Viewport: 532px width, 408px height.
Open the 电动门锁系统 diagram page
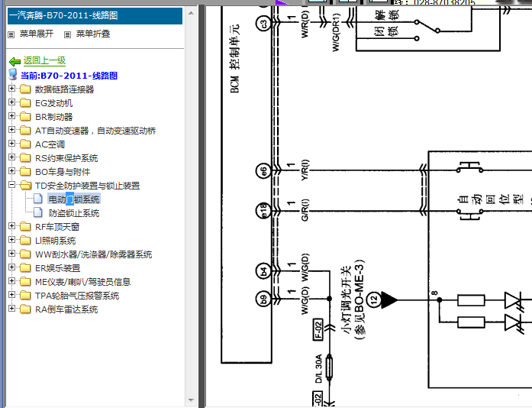pyautogui.click(x=74, y=199)
